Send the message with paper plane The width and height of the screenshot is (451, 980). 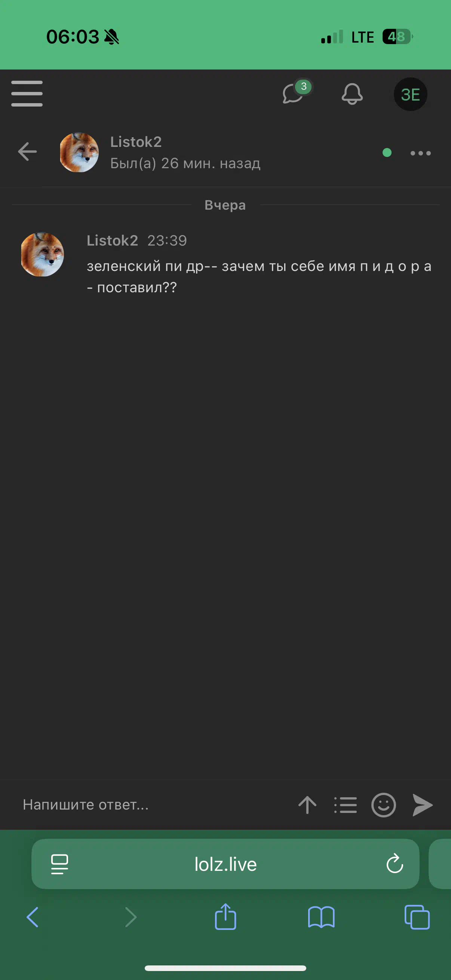(x=423, y=805)
